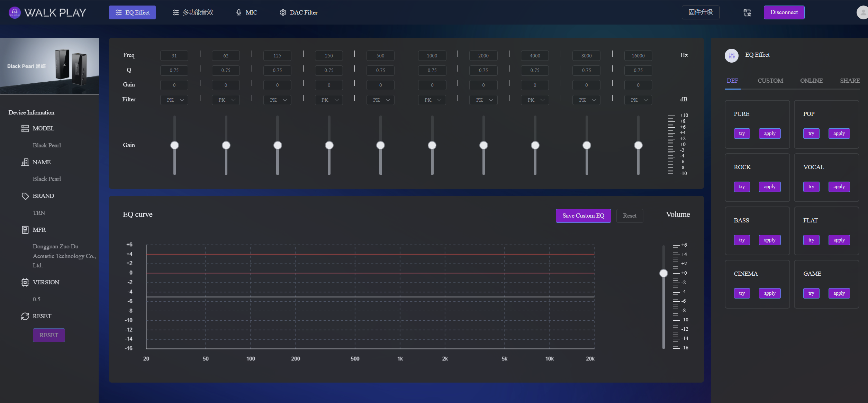Expand the 16000 Hz filter type dropdown
The width and height of the screenshot is (868, 403).
click(638, 100)
